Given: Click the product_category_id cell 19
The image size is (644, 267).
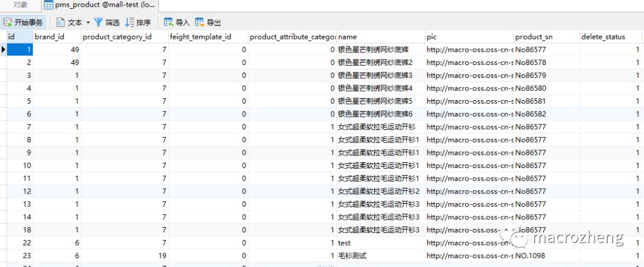Looking at the screenshot, I should click(125, 256).
